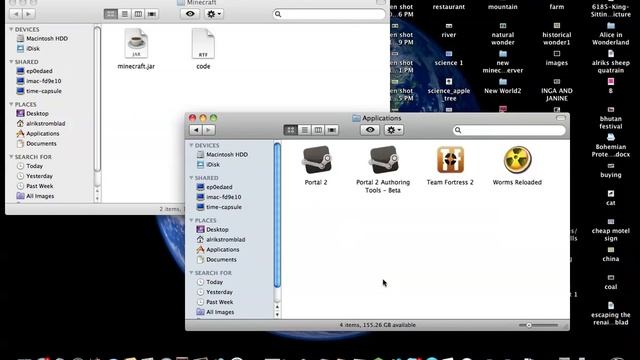Click Quick Look eye button in Applications window

click(x=370, y=130)
